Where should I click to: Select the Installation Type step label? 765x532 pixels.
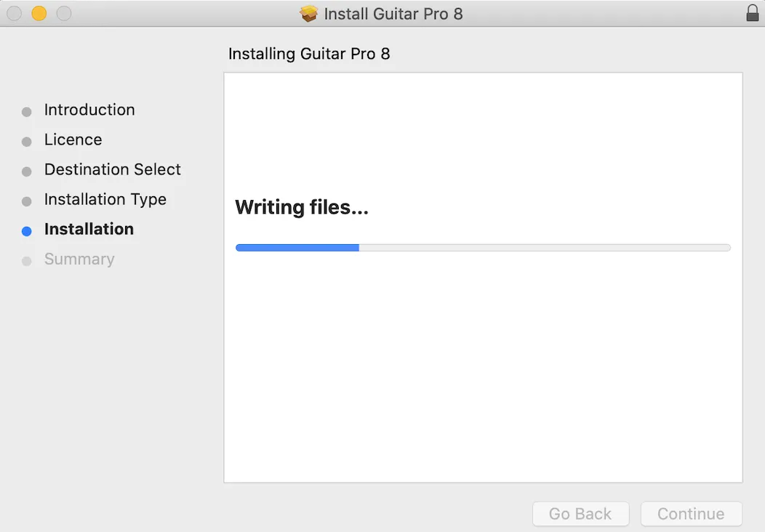105,199
